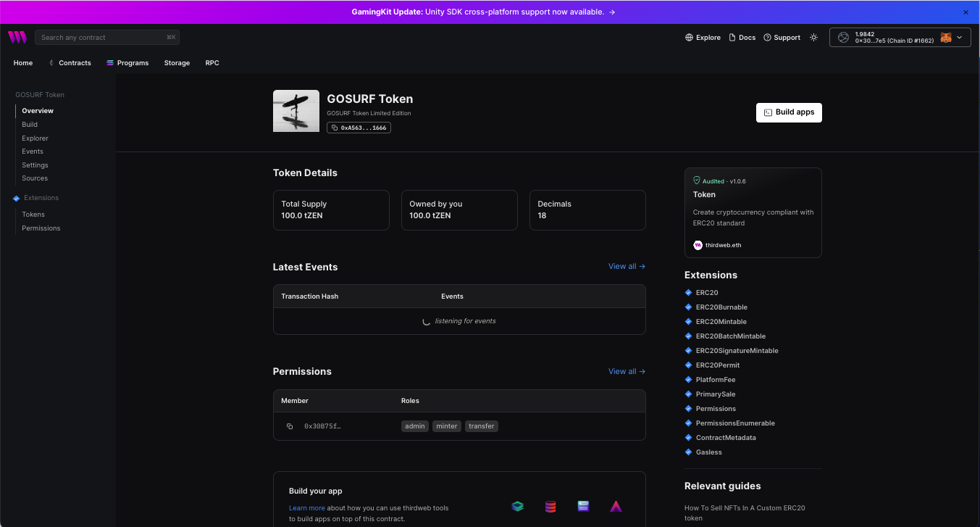Select Build in sidebar
This screenshot has height=527, width=980.
click(30, 125)
